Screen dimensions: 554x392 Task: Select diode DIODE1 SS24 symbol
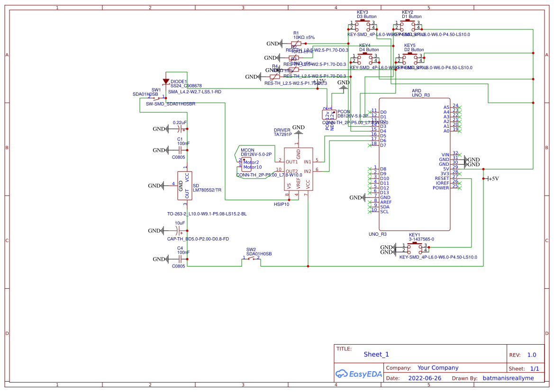pyautogui.click(x=167, y=80)
